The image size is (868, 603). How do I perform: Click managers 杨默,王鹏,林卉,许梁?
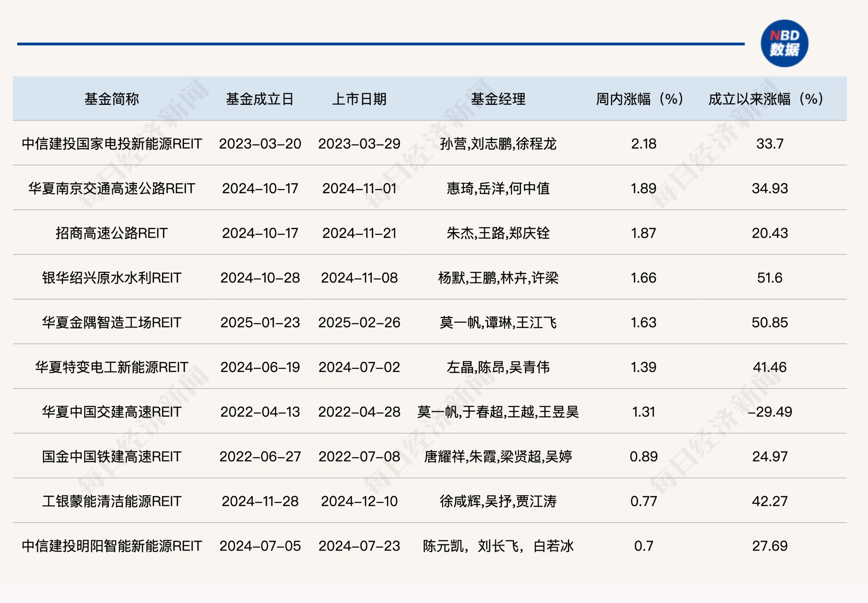[x=498, y=278]
